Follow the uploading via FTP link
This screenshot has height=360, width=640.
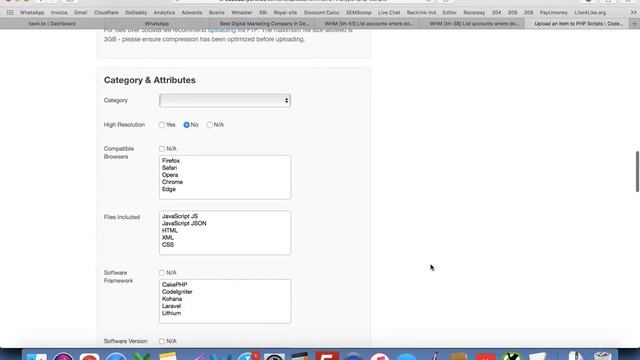233,30
